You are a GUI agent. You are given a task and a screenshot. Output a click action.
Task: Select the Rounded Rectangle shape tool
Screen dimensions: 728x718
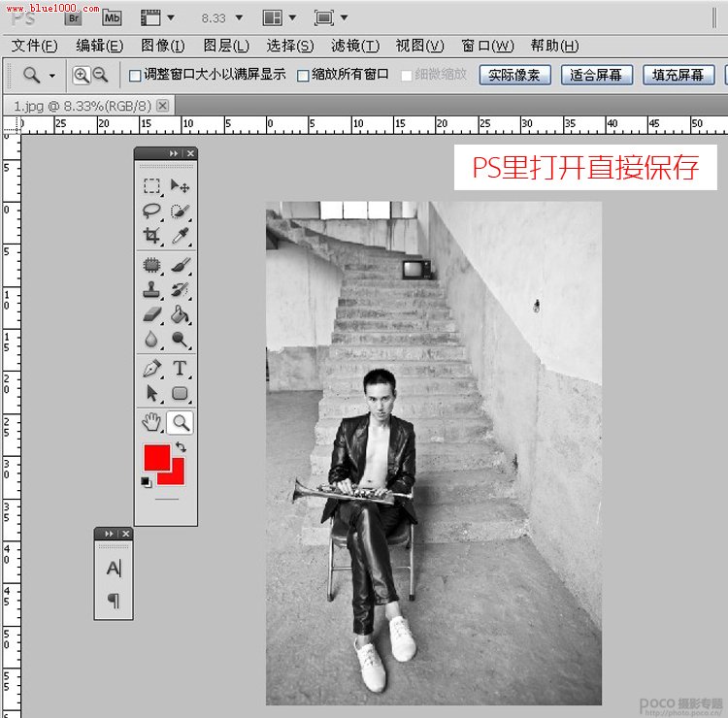[x=181, y=394]
